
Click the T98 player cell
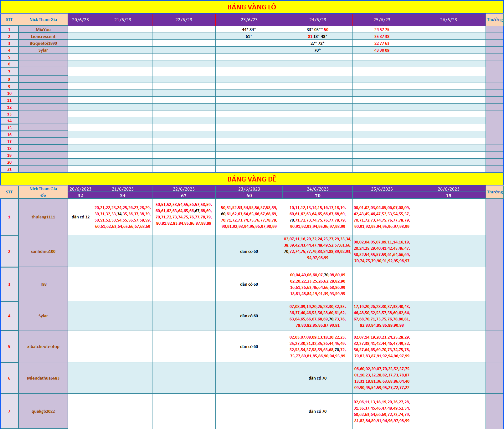click(x=43, y=284)
